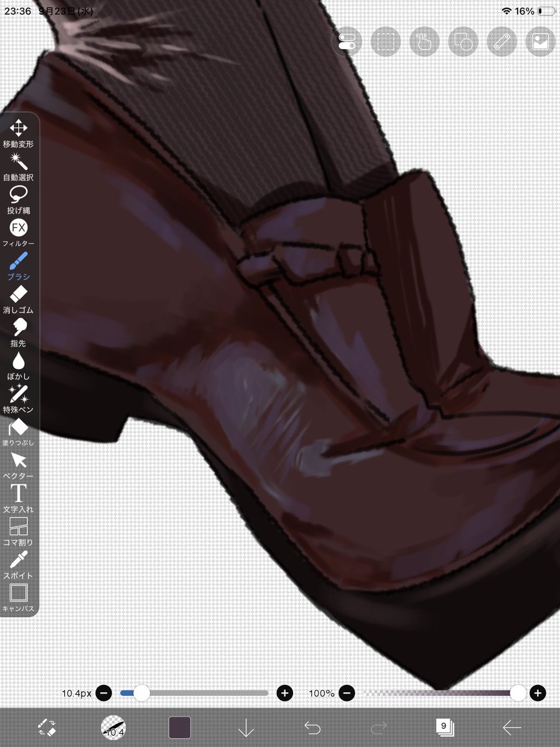Viewport: 560px width, 747px height.
Task: Open the stabilizer hand icon menu
Action: point(424,42)
